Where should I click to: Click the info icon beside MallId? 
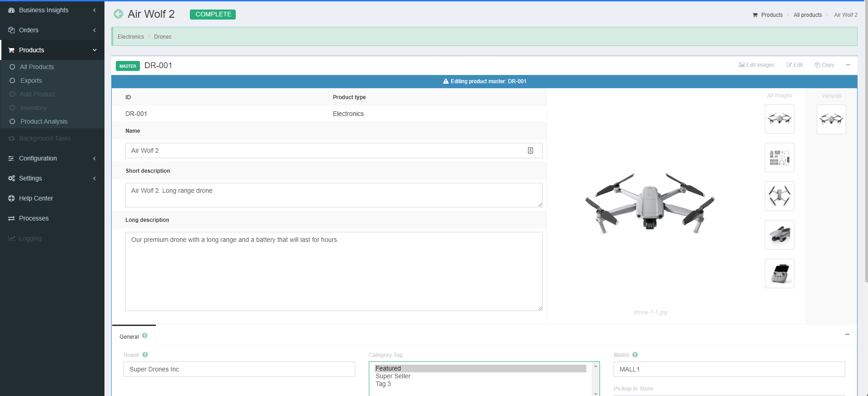coord(635,355)
